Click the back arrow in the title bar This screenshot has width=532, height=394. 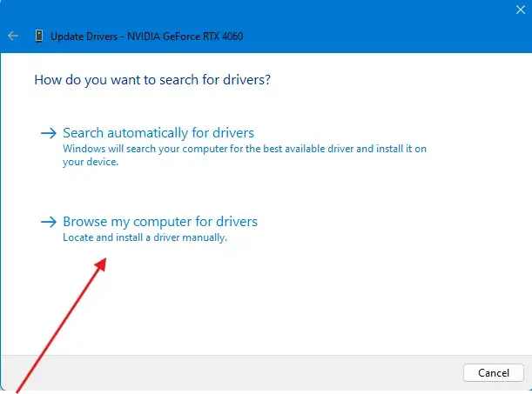click(13, 36)
